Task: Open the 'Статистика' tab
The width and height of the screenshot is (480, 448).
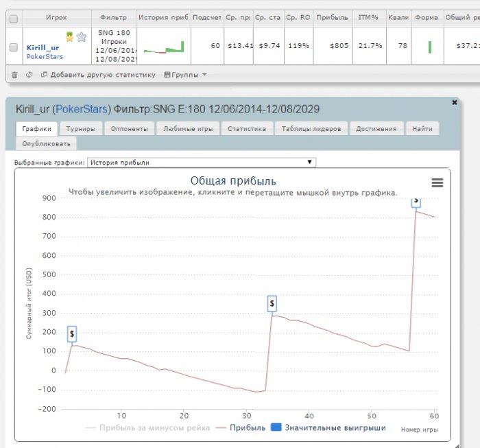Action: 247,128
